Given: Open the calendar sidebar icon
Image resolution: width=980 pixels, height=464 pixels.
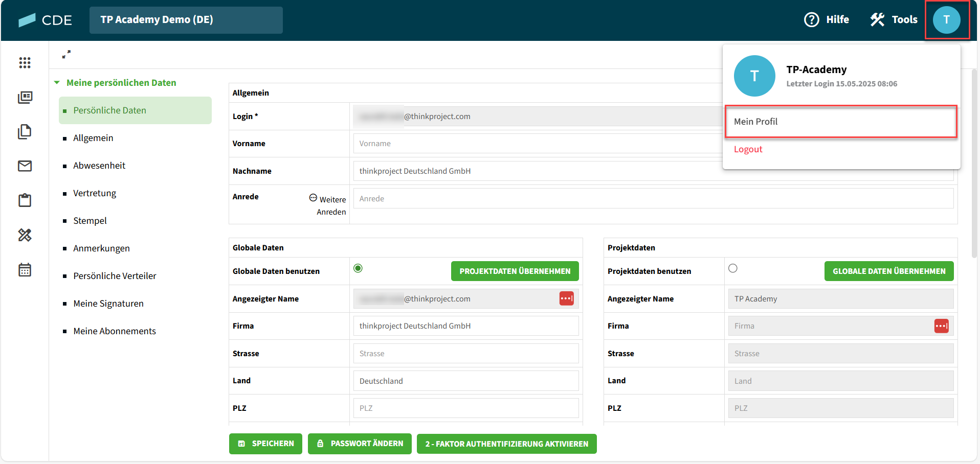Looking at the screenshot, I should 25,269.
